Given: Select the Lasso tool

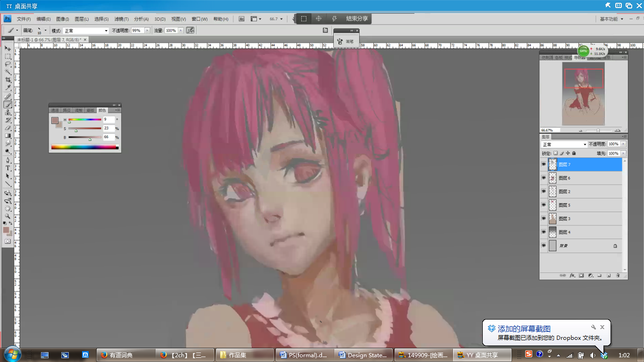Looking at the screenshot, I should pos(8,64).
